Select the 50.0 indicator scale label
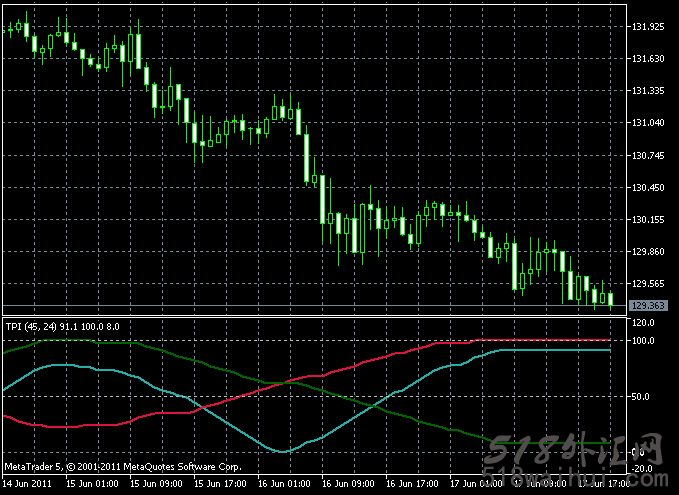This screenshot has width=679, height=495. tap(643, 397)
